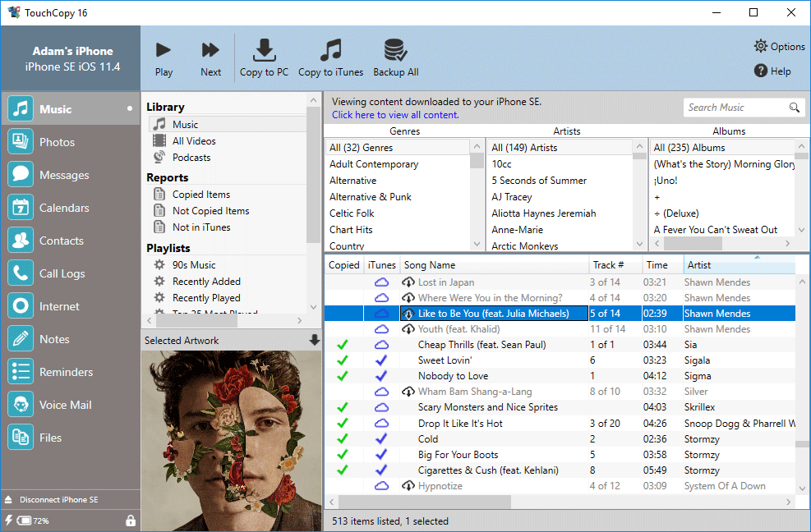Viewport: 811px width, 532px height.
Task: Open the Contacts section
Action: [71, 241]
